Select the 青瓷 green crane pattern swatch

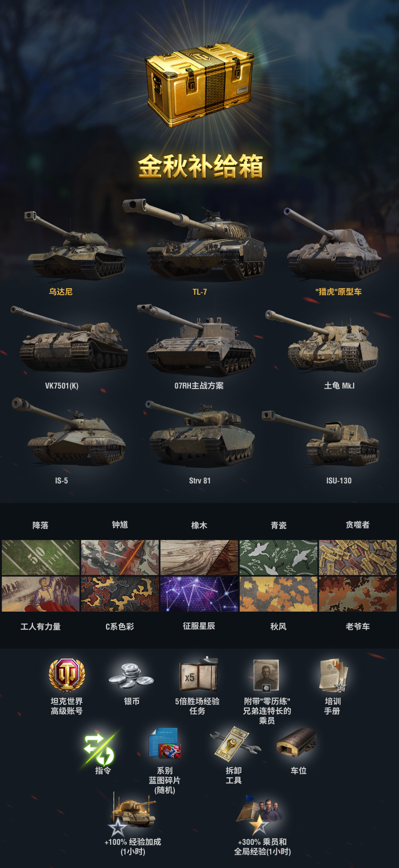point(278,557)
